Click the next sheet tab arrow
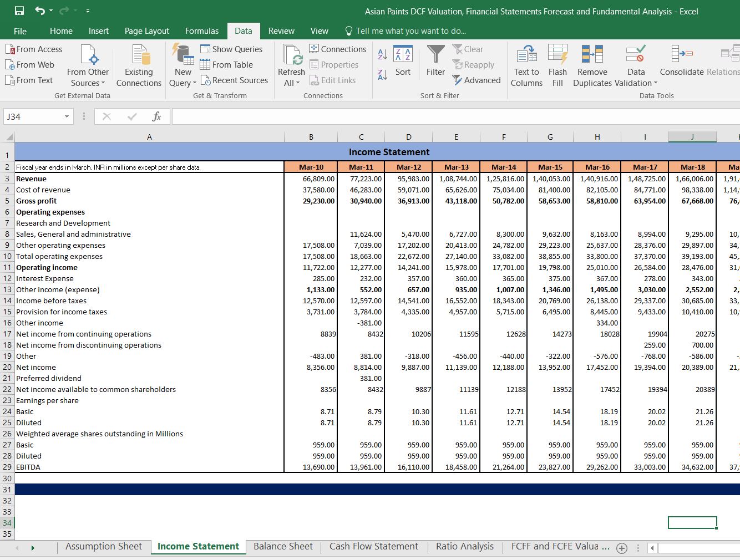This screenshot has width=740, height=560. pos(33,548)
